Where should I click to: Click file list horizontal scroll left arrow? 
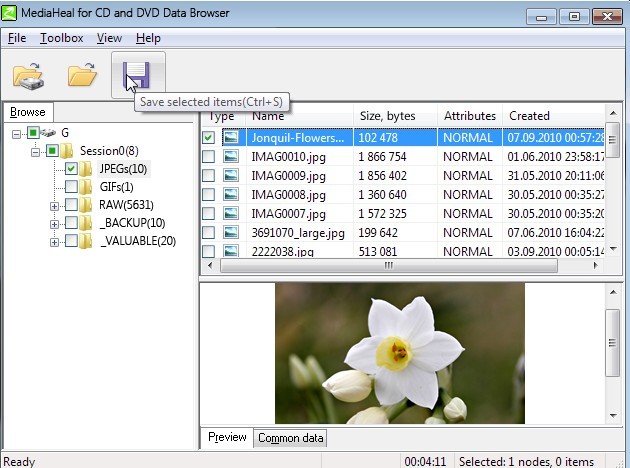210,265
